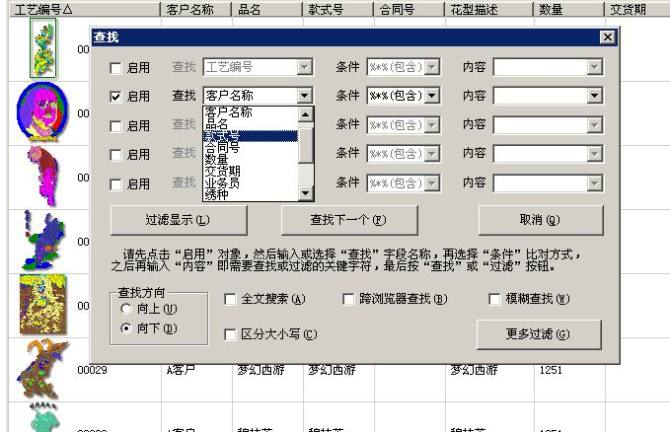Enable the 全文搜索 checkbox
The image size is (670, 432).
tap(230, 299)
